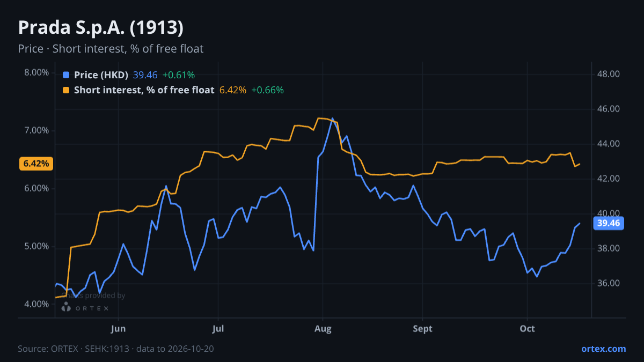
Task: Click the 39.46 price value in legend
Action: click(145, 75)
